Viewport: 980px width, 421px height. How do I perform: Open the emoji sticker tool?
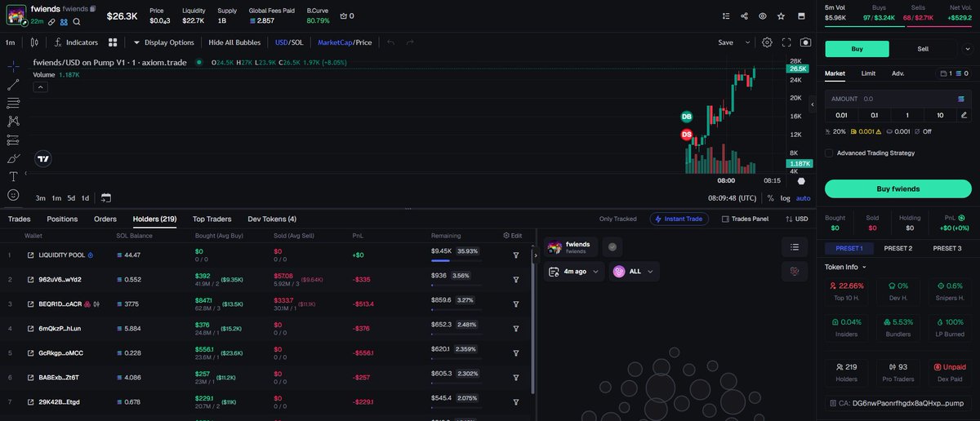(13, 195)
